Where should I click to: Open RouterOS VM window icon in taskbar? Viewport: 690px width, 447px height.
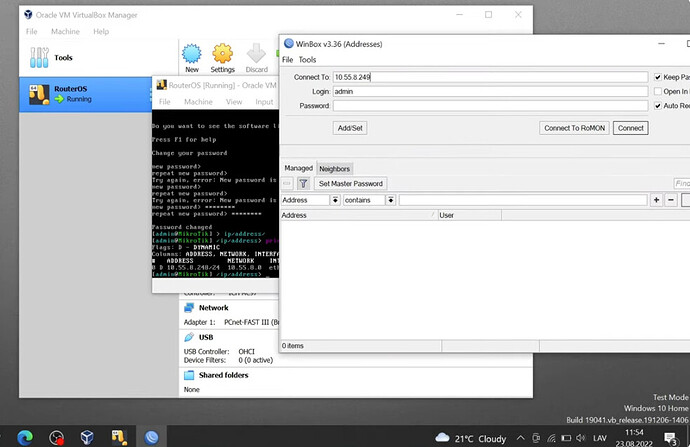tap(119, 437)
